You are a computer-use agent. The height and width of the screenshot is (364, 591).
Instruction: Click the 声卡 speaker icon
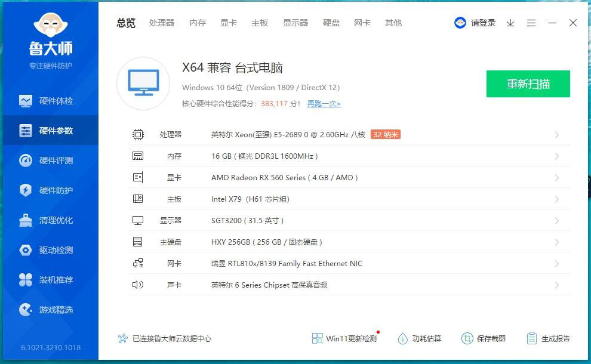(138, 285)
